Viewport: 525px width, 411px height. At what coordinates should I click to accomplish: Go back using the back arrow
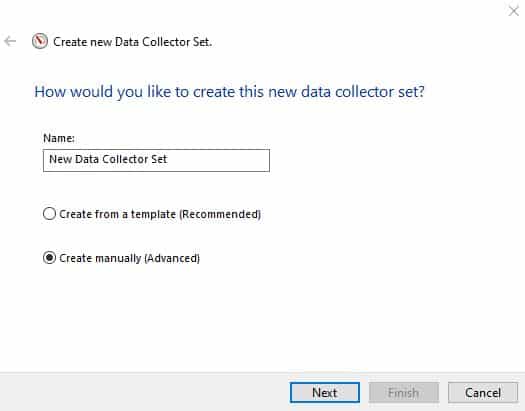[x=10, y=42]
